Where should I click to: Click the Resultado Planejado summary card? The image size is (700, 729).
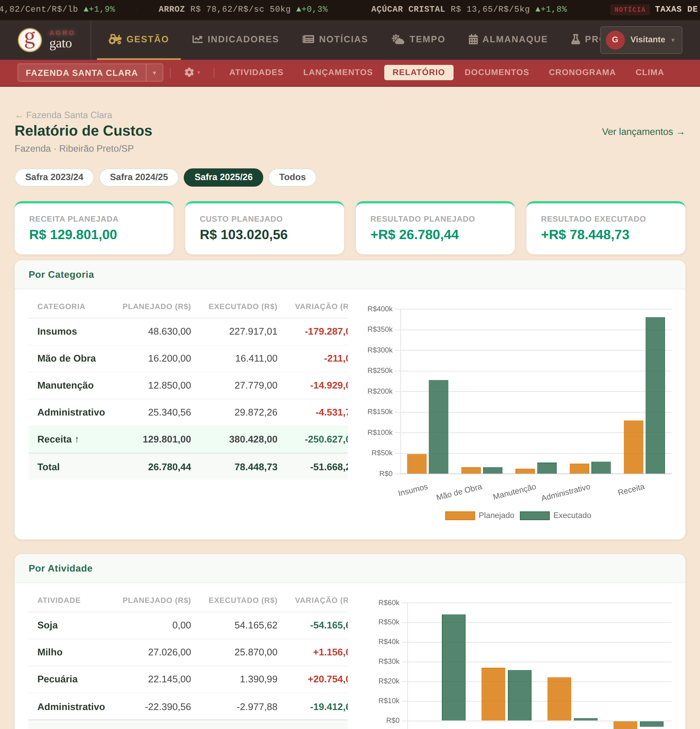(435, 229)
